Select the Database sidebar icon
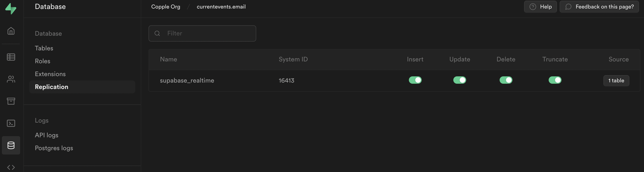This screenshot has height=172, width=644. click(x=11, y=145)
